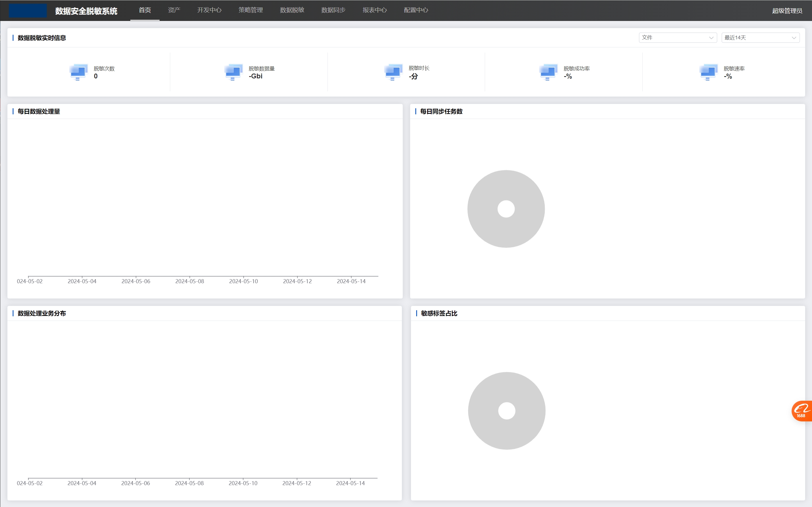The image size is (812, 507).
Task: Open the 数据脱敏 menu
Action: (292, 10)
